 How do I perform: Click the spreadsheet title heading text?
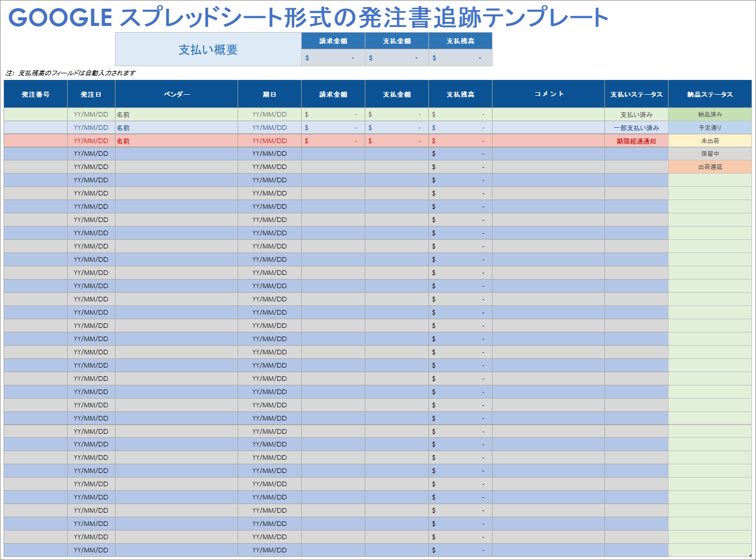[x=308, y=17]
